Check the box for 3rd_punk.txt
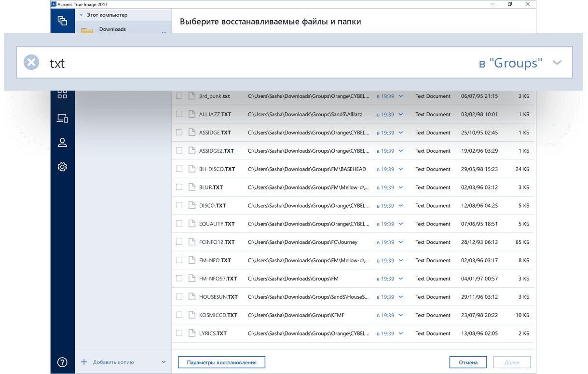Screen dimensions: 588x374 click(x=179, y=96)
